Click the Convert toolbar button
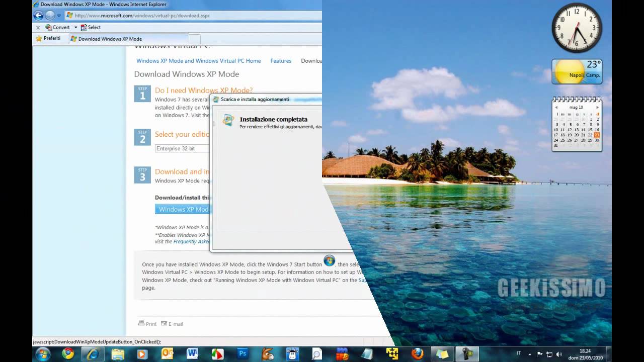 click(x=57, y=27)
